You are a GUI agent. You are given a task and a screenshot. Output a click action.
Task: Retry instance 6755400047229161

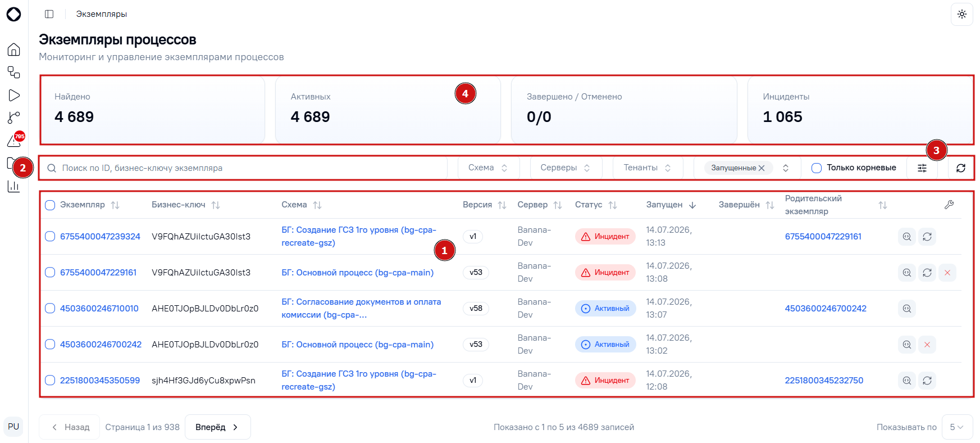[x=927, y=273]
